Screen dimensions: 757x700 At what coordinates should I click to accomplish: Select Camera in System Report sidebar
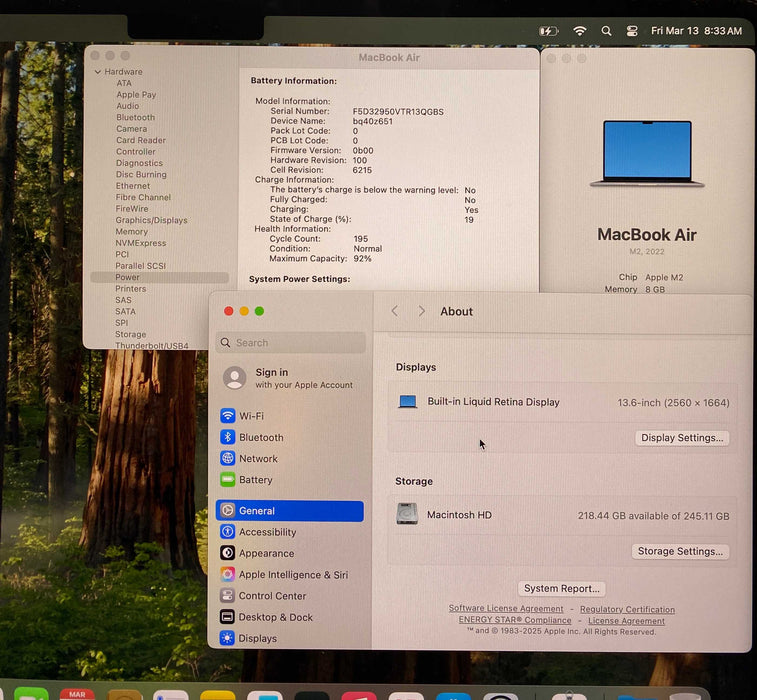[131, 129]
